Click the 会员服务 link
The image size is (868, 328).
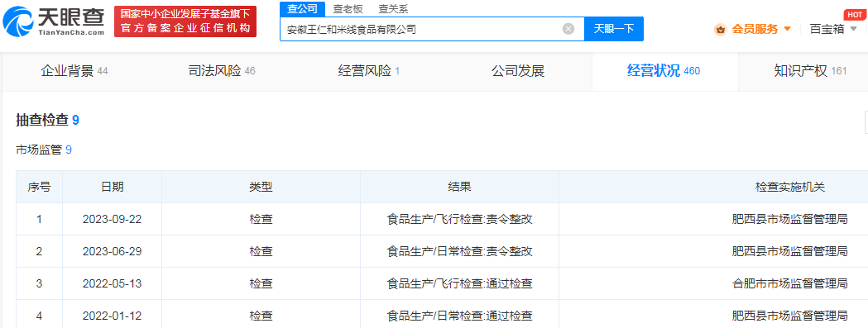(755, 29)
